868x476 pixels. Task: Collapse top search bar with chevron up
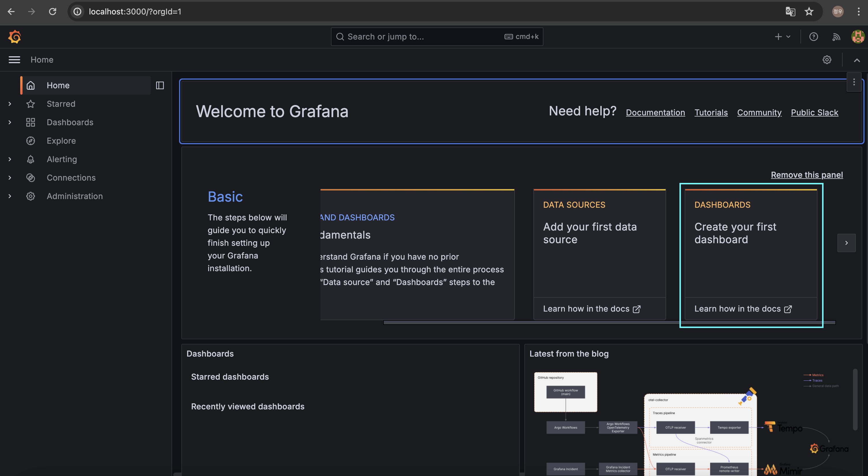coord(857,60)
